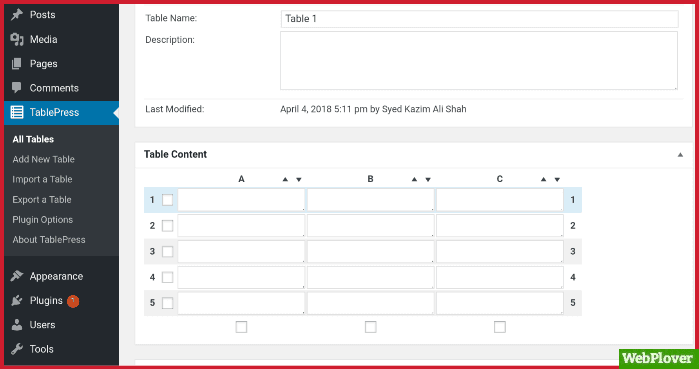Check the row 3 selection checkbox
Viewport: 699px width, 369px height.
[168, 251]
